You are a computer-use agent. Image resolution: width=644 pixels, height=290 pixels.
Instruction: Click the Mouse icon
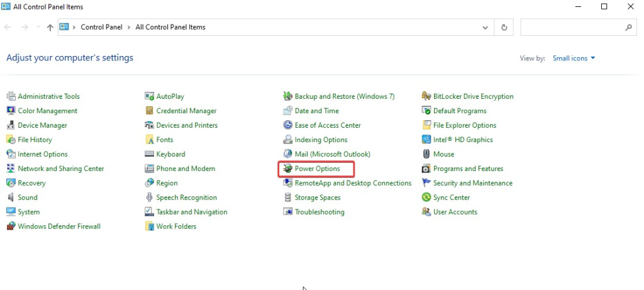click(x=426, y=155)
